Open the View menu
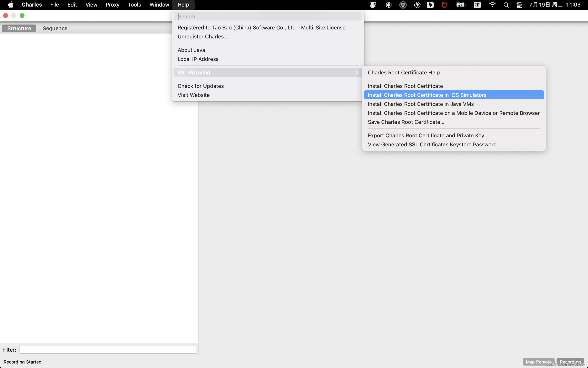The image size is (588, 368). 91,5
